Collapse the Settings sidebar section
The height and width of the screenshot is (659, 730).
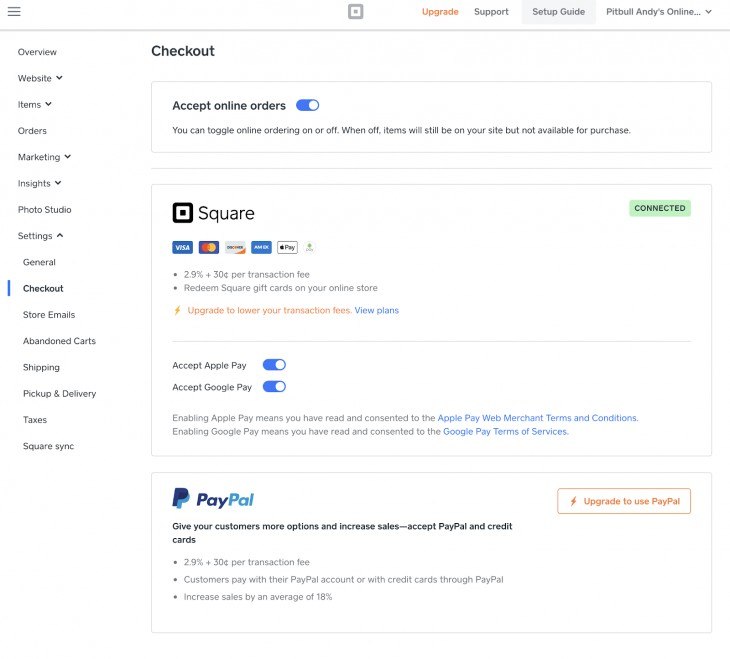[x=41, y=236]
